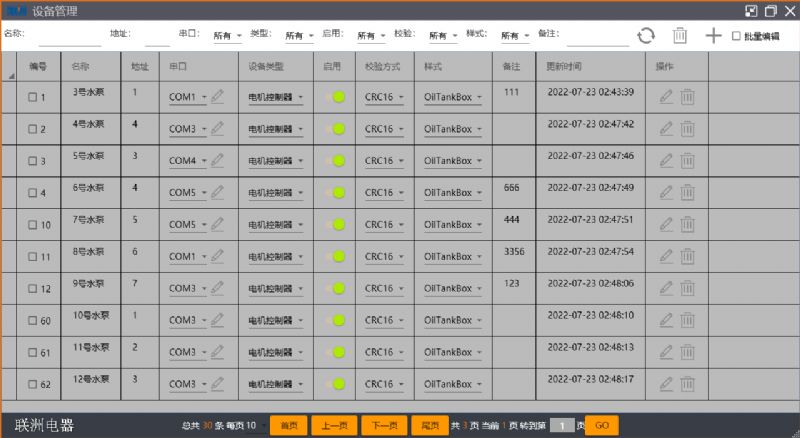
Task: Click the trash icon in the top toolbar
Action: pos(680,35)
